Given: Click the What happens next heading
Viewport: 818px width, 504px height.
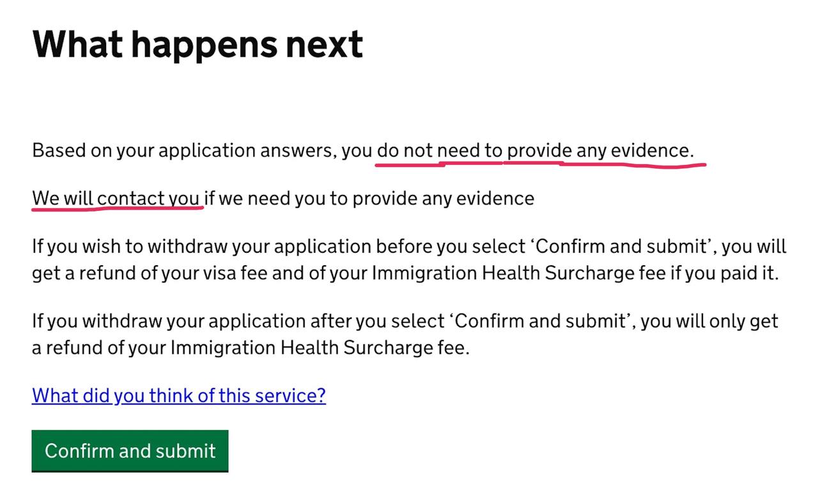Looking at the screenshot, I should [197, 44].
